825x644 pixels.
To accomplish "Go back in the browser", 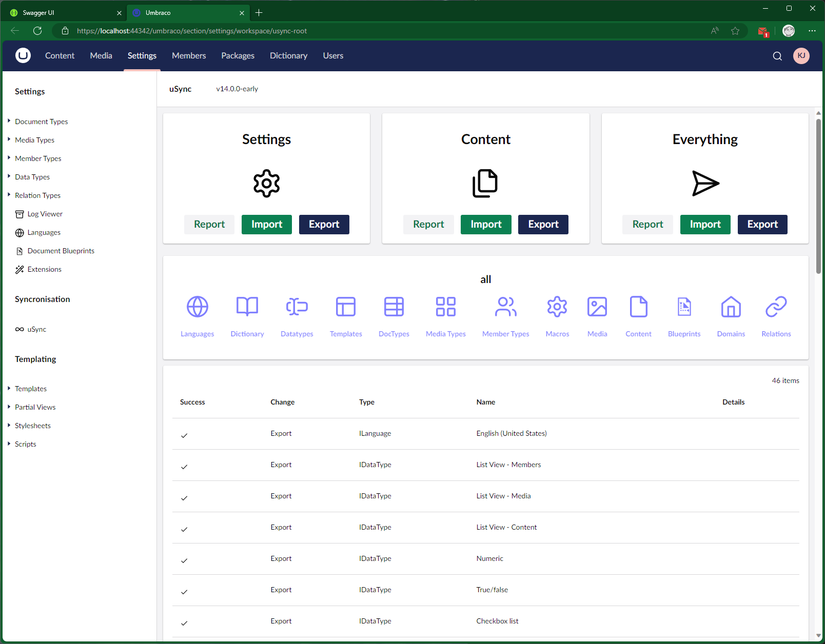I will (15, 31).
